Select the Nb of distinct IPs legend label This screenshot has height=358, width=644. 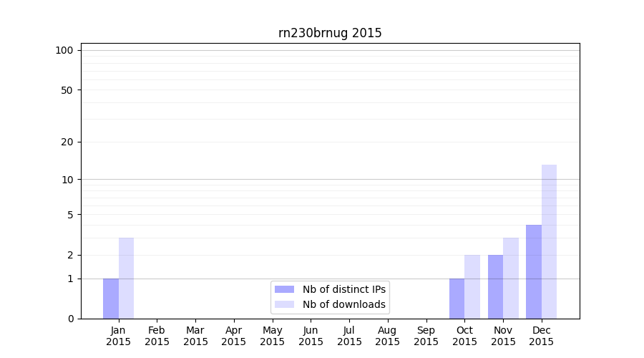tap(344, 289)
